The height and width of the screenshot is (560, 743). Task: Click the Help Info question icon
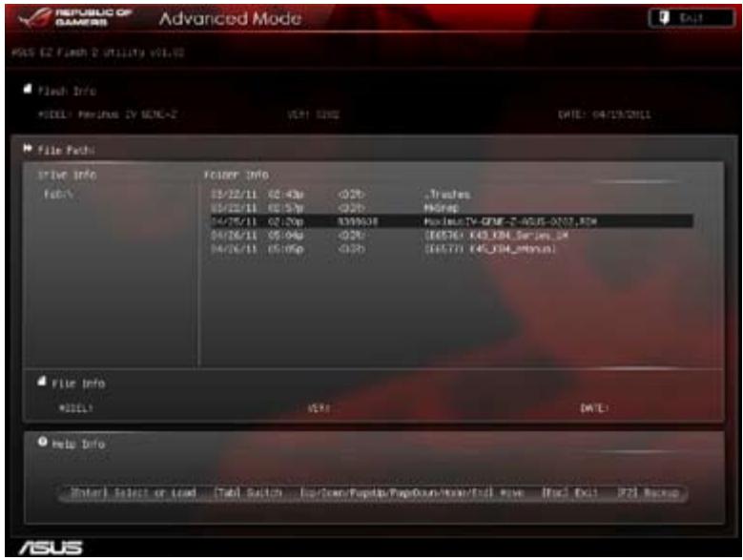(42, 442)
